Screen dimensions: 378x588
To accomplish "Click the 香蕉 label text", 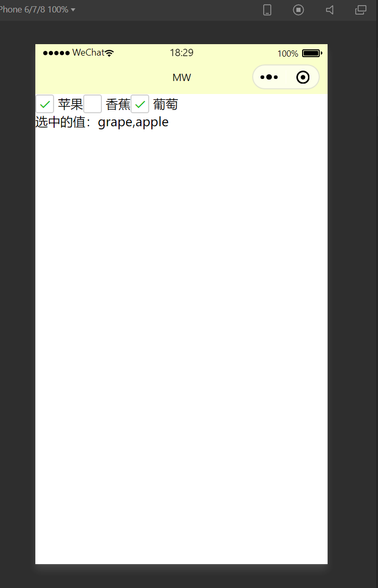I will click(118, 104).
